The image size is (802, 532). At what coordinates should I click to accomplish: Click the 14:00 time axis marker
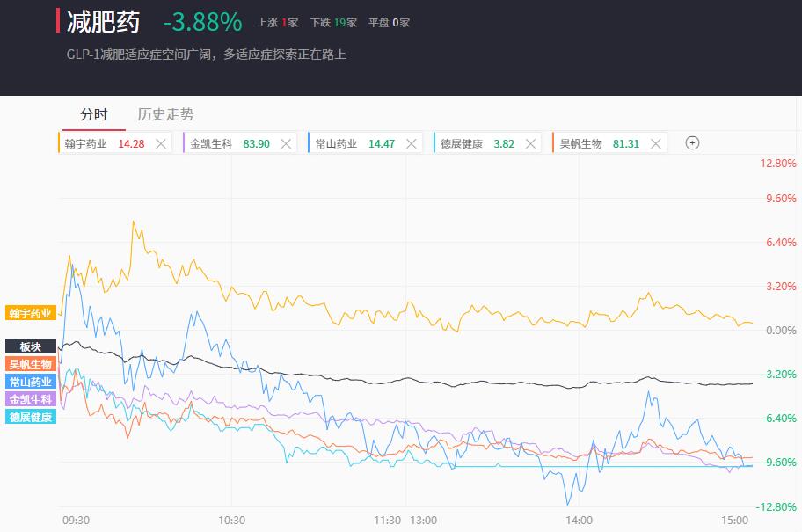579,521
